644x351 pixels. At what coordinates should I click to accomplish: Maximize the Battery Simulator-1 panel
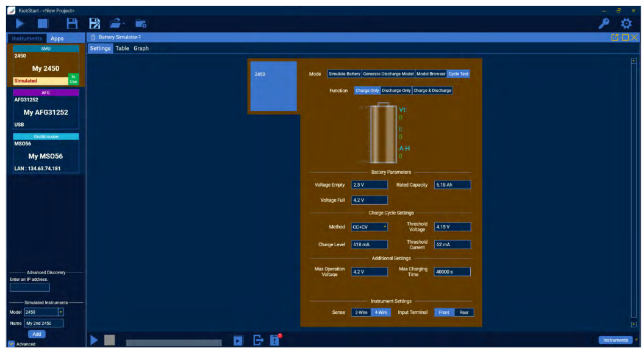625,37
